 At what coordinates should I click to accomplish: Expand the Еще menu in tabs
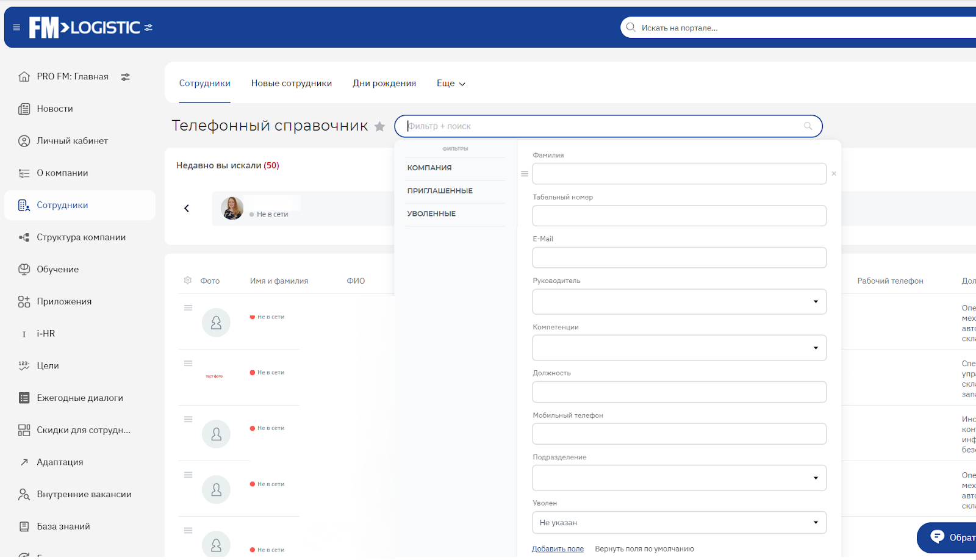[451, 84]
